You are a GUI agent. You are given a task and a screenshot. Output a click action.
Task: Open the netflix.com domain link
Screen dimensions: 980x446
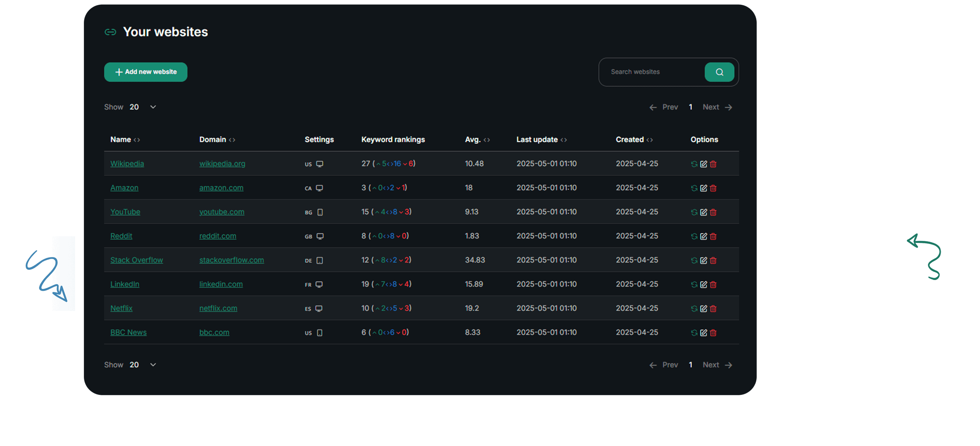pos(219,308)
